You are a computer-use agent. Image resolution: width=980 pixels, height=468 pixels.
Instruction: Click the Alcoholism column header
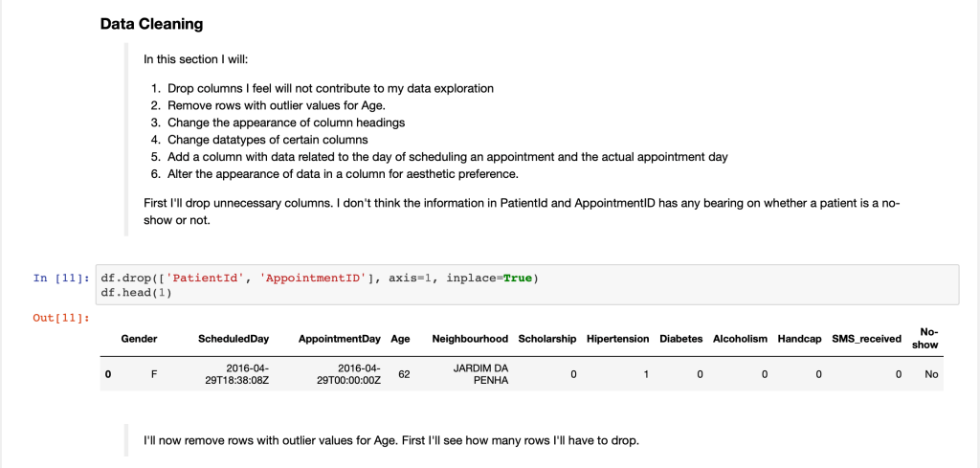point(741,339)
